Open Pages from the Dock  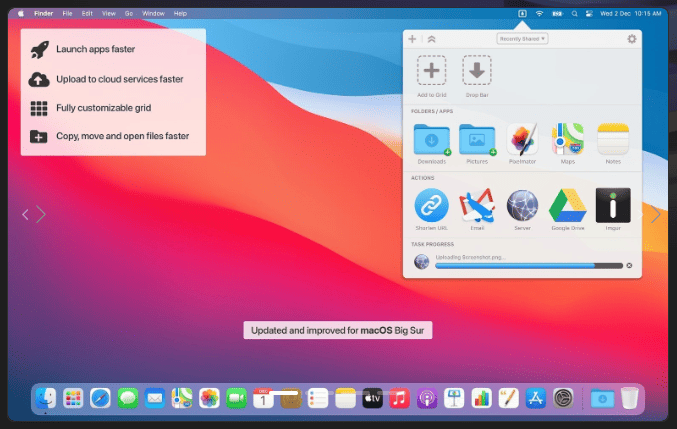click(x=508, y=398)
